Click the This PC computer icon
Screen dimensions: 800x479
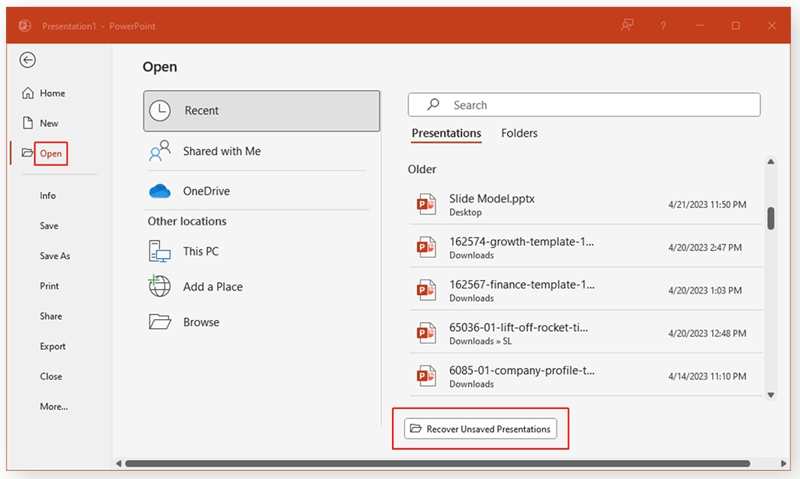[x=160, y=251]
